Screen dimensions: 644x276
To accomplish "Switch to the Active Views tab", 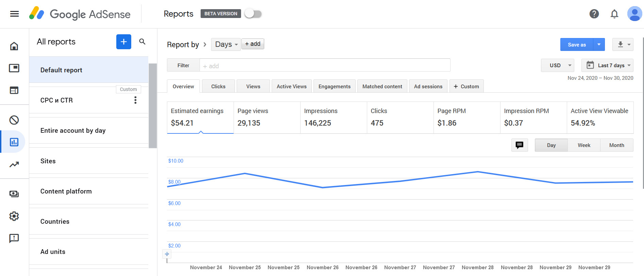I will (291, 86).
